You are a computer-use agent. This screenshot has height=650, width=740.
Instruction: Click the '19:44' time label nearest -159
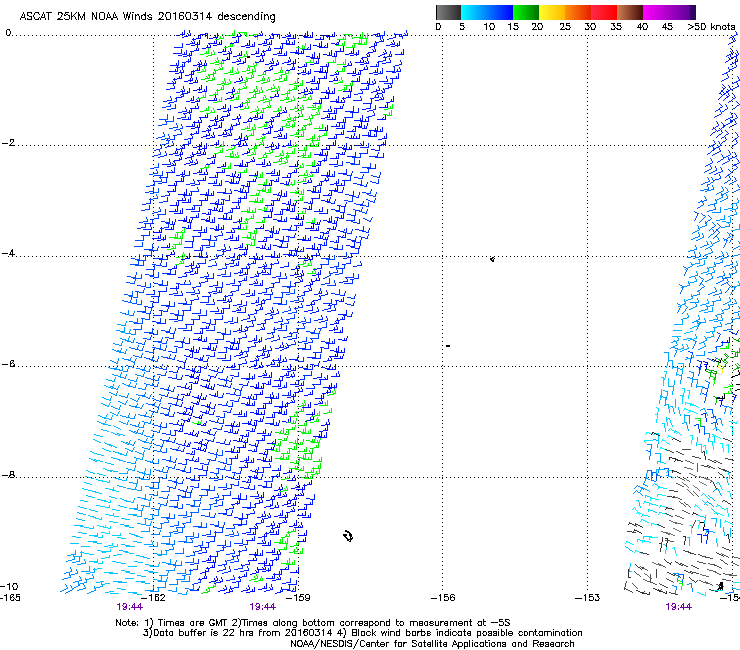click(x=263, y=607)
